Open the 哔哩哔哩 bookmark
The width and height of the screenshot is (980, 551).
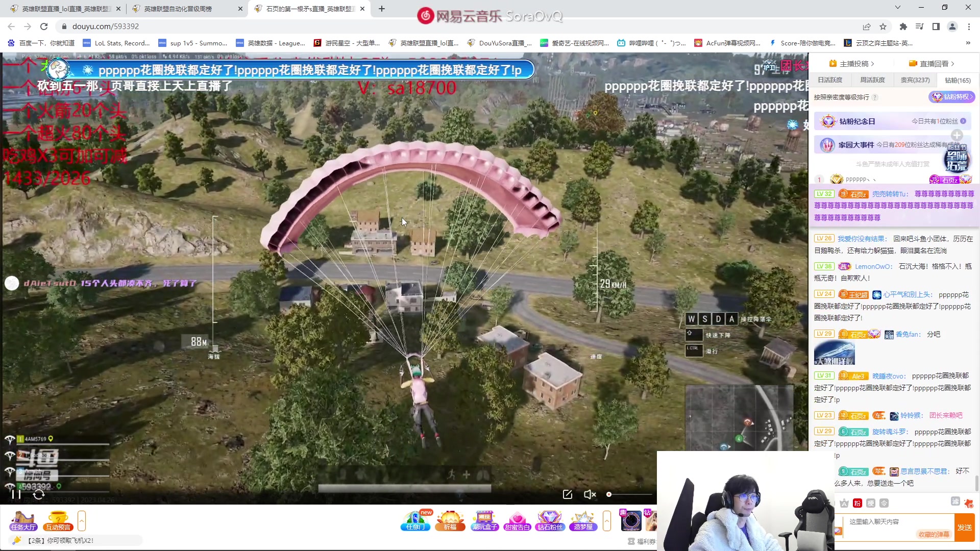coord(651,43)
